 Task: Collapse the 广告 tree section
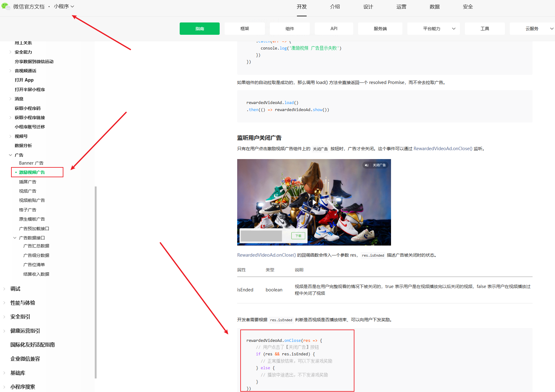pyautogui.click(x=10, y=155)
